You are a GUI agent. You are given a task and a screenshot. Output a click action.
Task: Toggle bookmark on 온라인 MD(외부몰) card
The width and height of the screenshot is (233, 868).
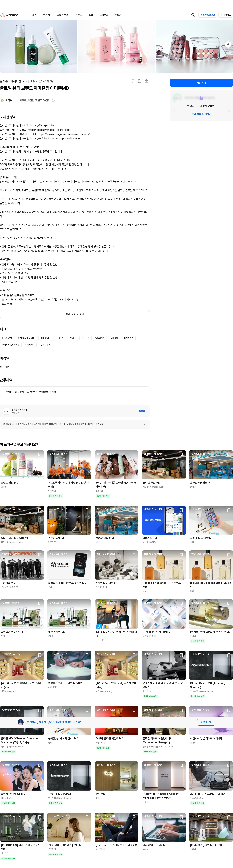(x=134, y=555)
